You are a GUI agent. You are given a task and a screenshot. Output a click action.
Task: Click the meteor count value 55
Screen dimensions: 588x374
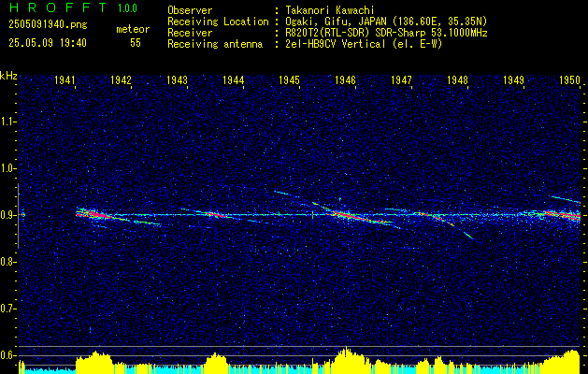[x=136, y=43]
